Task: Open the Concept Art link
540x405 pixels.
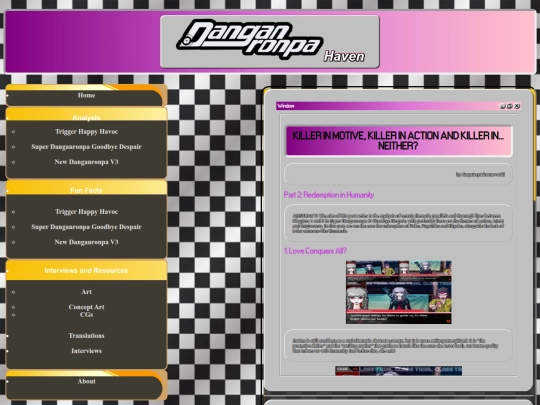Action: coord(86,307)
